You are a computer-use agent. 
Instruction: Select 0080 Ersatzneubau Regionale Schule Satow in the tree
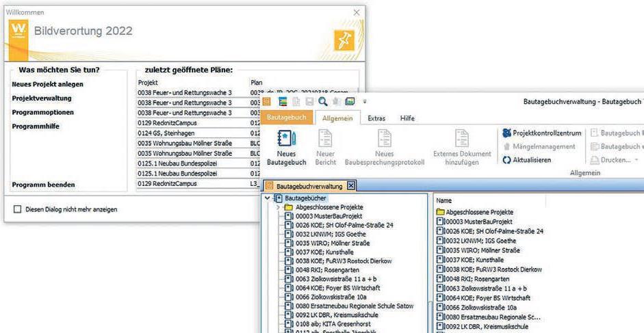coord(354,306)
